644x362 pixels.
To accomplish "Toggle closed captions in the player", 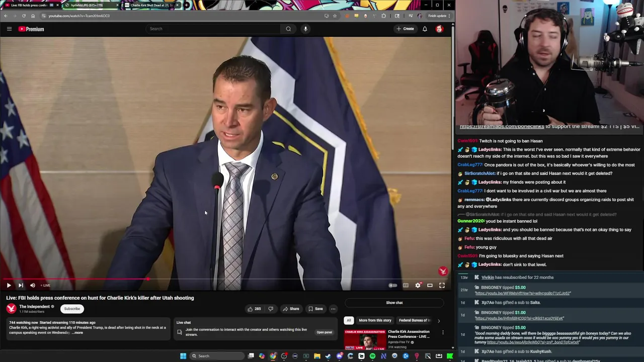I will 406,285.
